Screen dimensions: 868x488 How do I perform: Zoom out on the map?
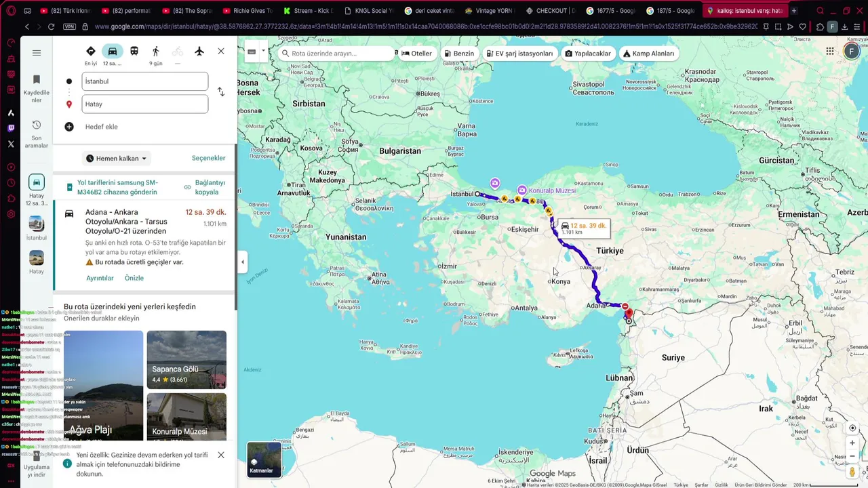(852, 456)
